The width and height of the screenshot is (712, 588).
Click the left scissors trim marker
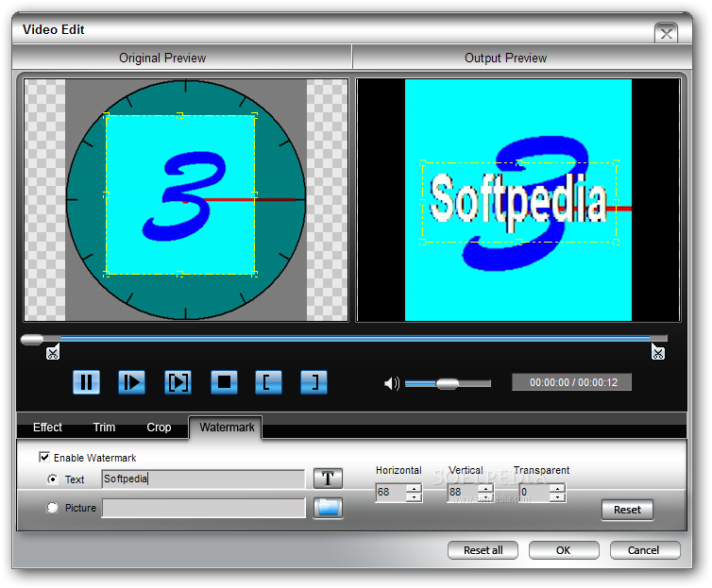click(53, 353)
